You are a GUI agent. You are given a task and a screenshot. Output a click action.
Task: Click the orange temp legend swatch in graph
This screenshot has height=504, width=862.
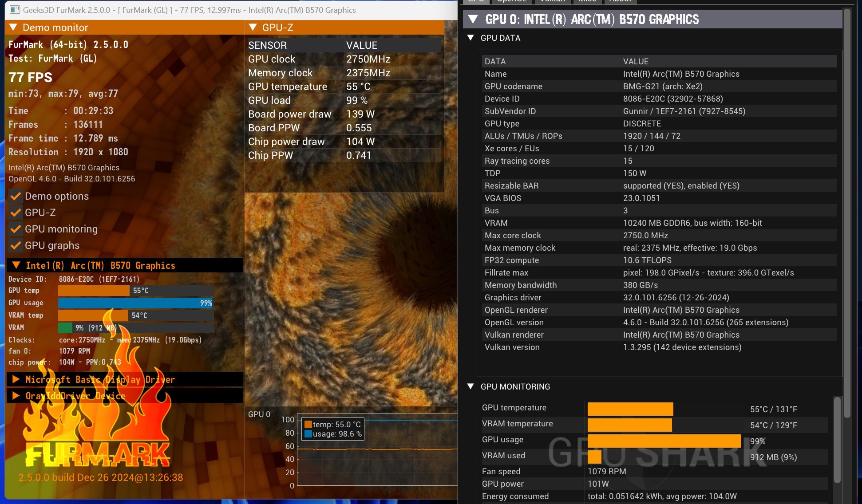[x=308, y=425]
